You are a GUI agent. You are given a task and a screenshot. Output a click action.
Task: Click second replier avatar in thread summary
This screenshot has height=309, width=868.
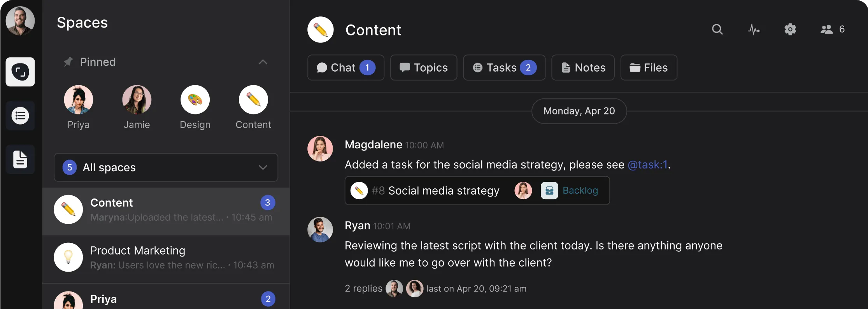(x=415, y=289)
